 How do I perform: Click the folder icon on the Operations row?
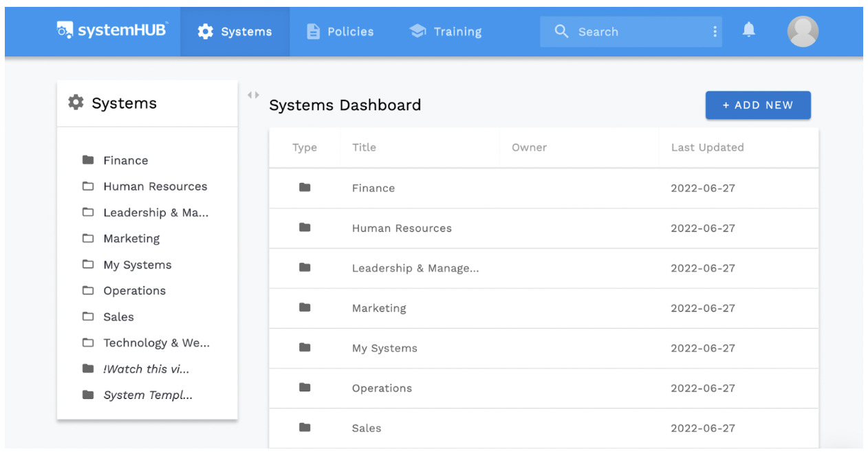[x=305, y=388]
